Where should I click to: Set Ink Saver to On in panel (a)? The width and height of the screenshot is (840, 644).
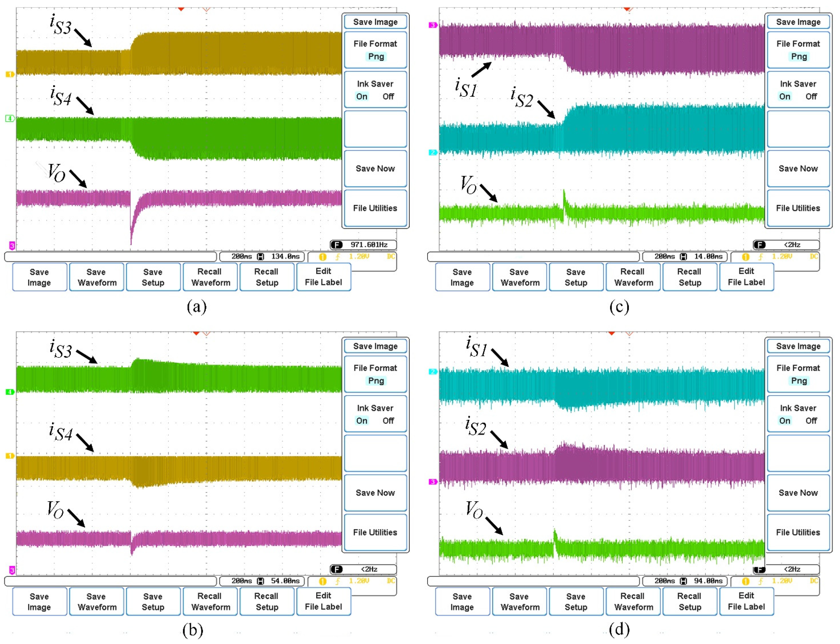point(362,96)
